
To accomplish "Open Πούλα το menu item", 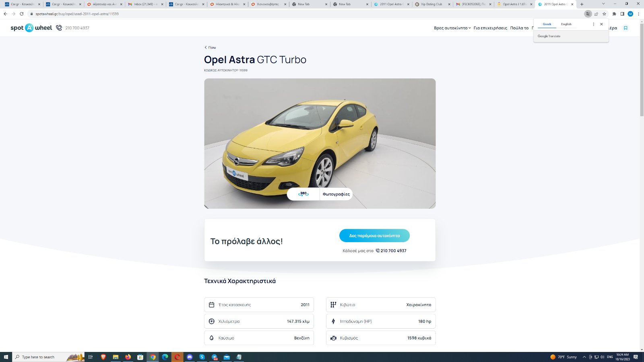I will coord(519,28).
